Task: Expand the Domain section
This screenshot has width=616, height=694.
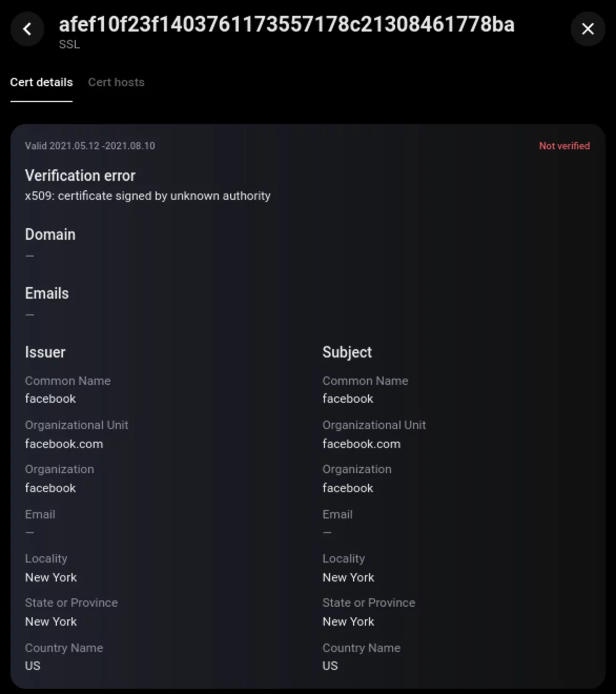Action: pyautogui.click(x=50, y=234)
